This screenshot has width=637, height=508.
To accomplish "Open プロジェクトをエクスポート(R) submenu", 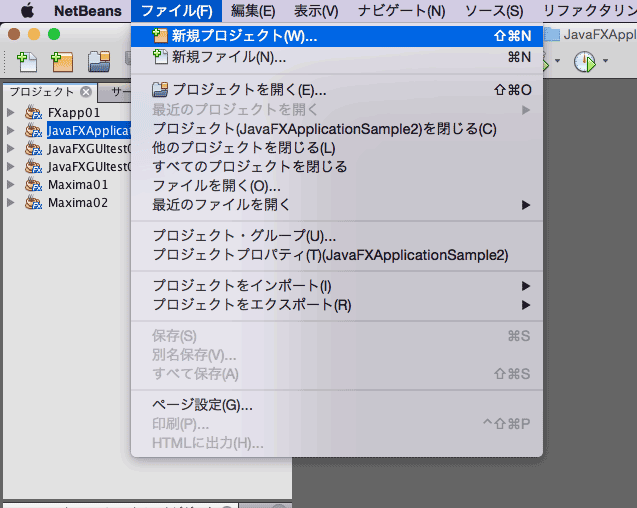I will (x=337, y=305).
